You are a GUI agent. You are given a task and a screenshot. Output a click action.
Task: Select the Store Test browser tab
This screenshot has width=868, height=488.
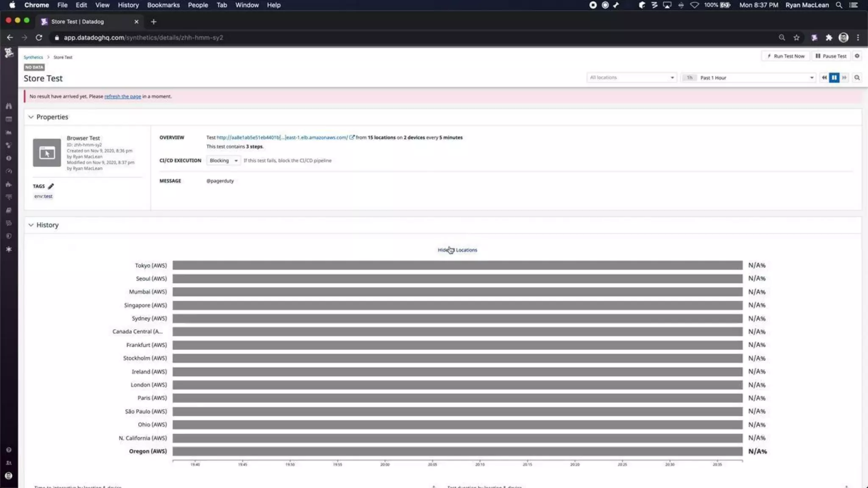pos(78,22)
